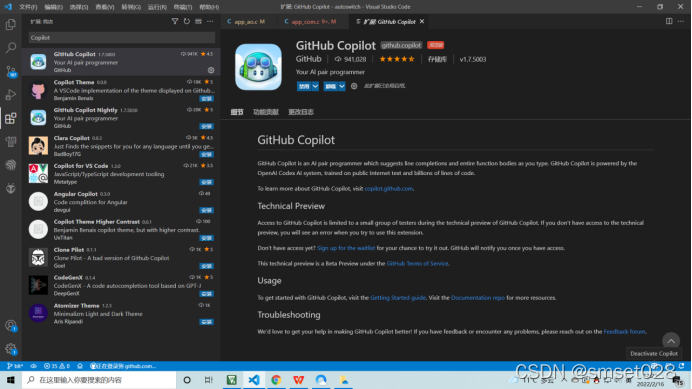The width and height of the screenshot is (692, 389).
Task: Open the Feedback forum link
Action: point(624,332)
